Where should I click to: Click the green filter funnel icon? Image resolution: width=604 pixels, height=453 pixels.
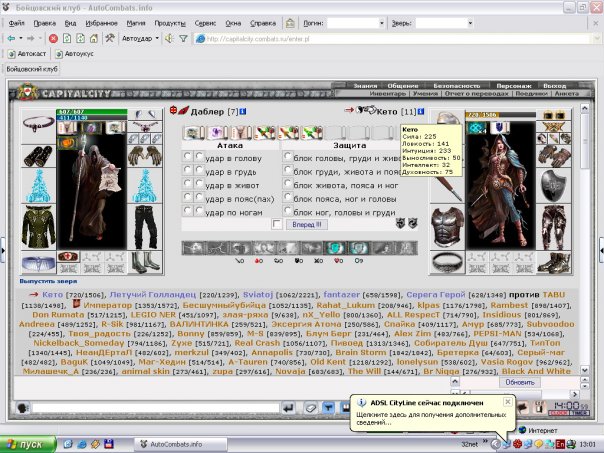[183, 39]
